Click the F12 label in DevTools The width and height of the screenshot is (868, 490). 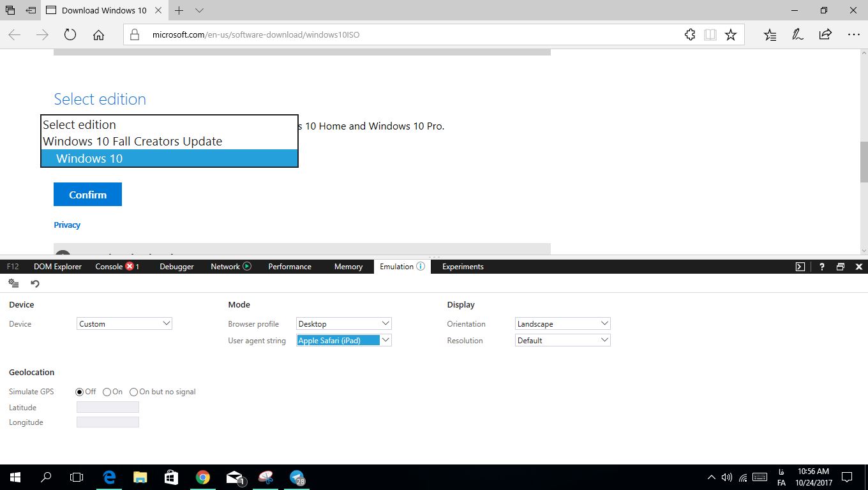click(x=13, y=267)
